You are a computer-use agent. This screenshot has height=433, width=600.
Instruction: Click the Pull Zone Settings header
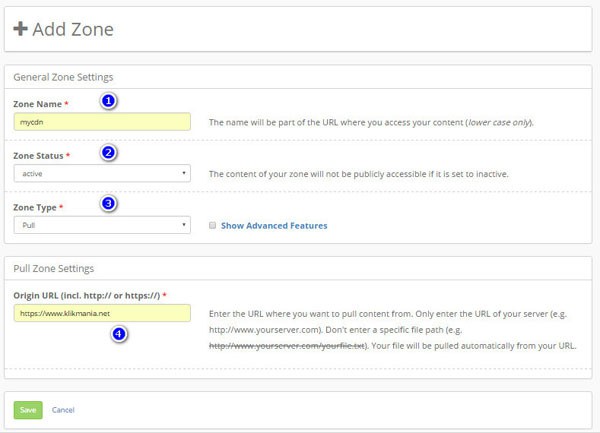(x=55, y=268)
